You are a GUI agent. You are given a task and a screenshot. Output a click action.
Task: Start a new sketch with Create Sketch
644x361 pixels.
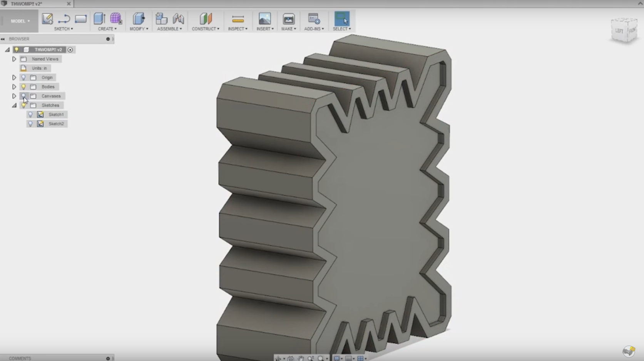pyautogui.click(x=47, y=18)
